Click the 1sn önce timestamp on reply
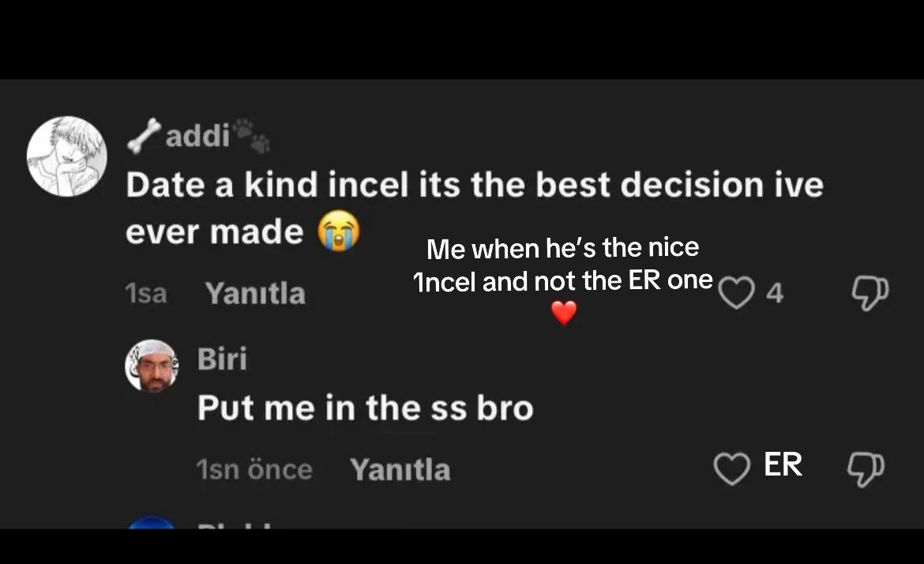 (254, 470)
